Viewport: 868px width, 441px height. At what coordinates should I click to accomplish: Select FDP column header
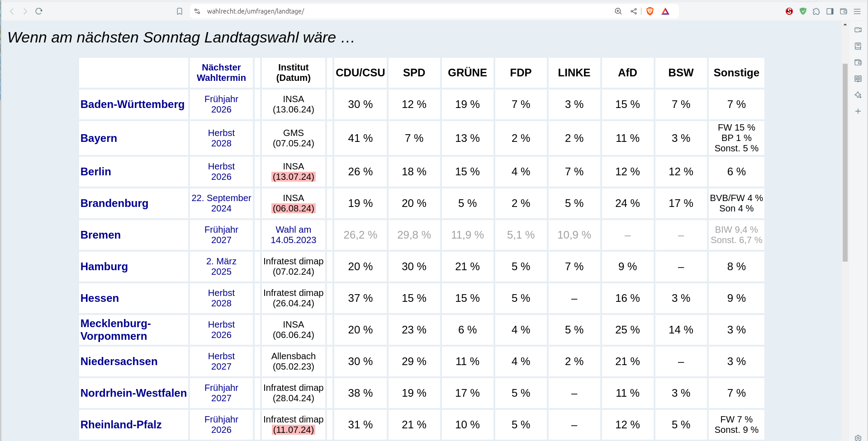[x=521, y=73]
